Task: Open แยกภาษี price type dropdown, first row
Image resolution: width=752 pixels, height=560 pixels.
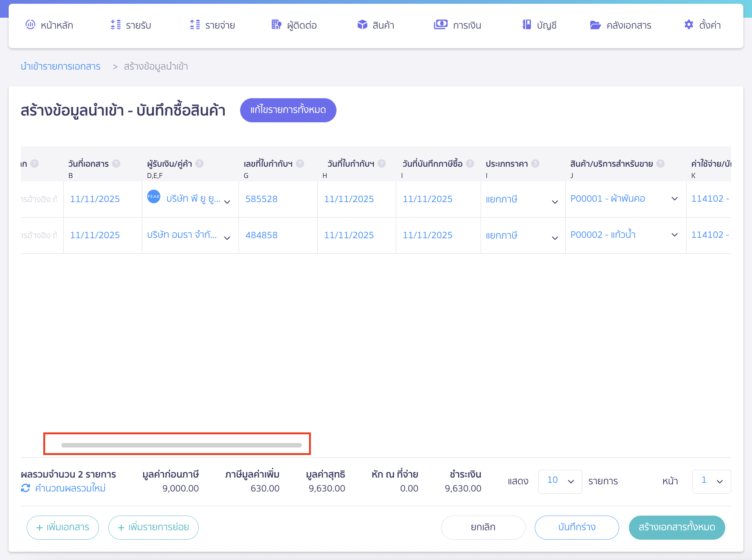Action: tap(555, 202)
